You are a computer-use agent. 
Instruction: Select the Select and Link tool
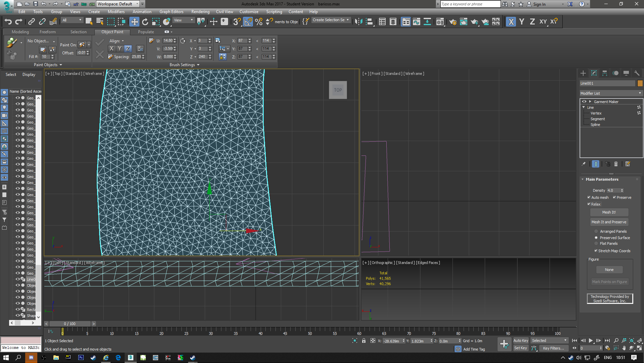pyautogui.click(x=31, y=22)
